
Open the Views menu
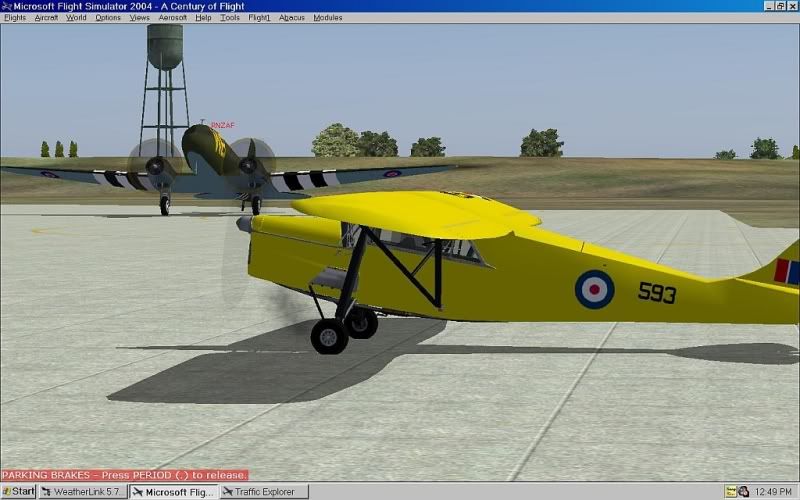(139, 18)
